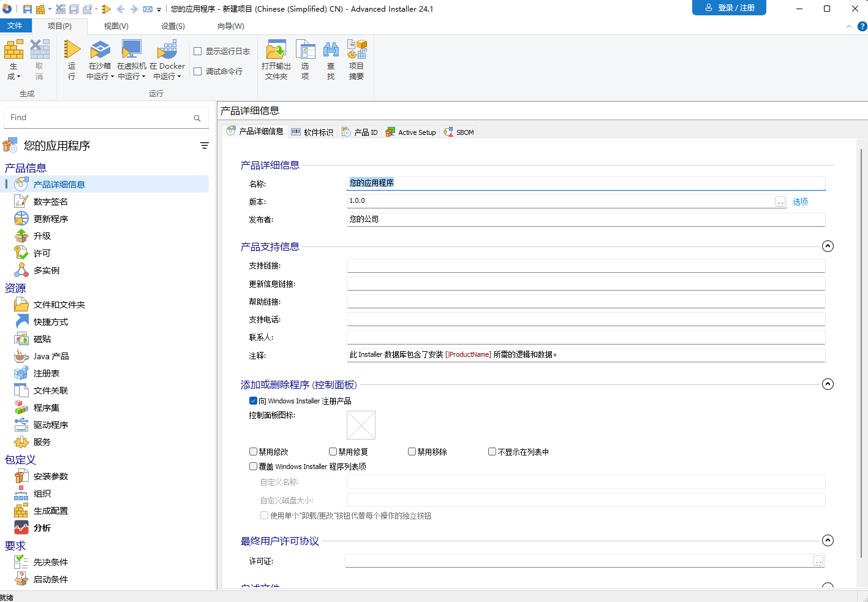The image size is (868, 602).
Task: Switch to the 软件标识 tab
Action: (312, 132)
